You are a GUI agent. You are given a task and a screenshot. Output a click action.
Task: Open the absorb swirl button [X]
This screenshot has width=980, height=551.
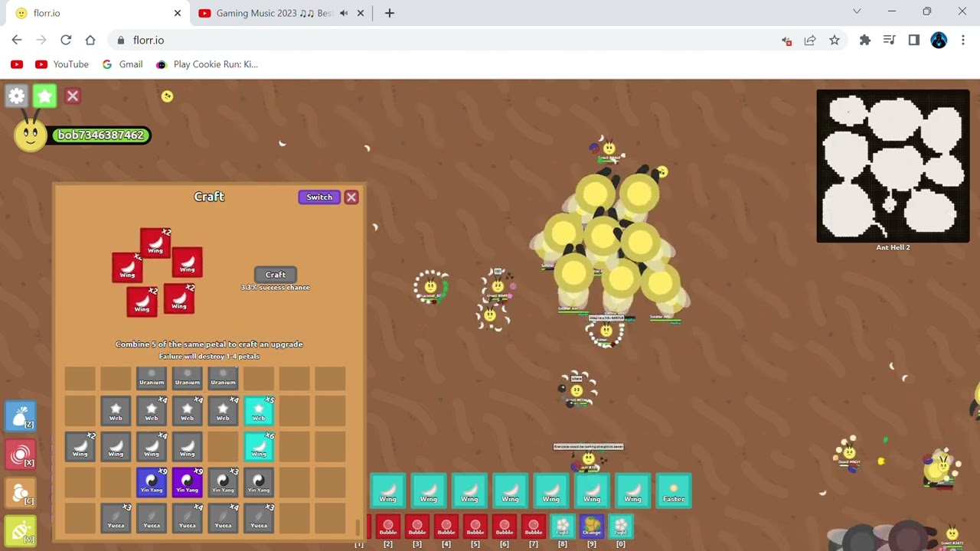pos(21,455)
